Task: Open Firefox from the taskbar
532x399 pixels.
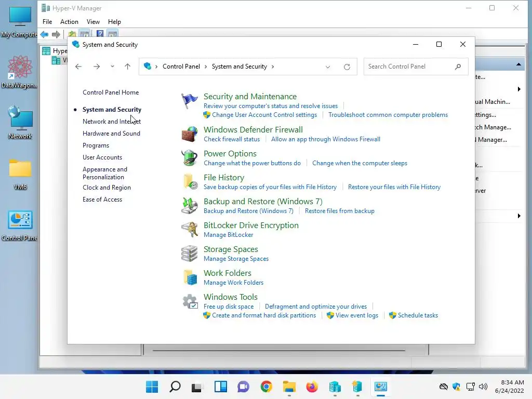Action: 312,387
